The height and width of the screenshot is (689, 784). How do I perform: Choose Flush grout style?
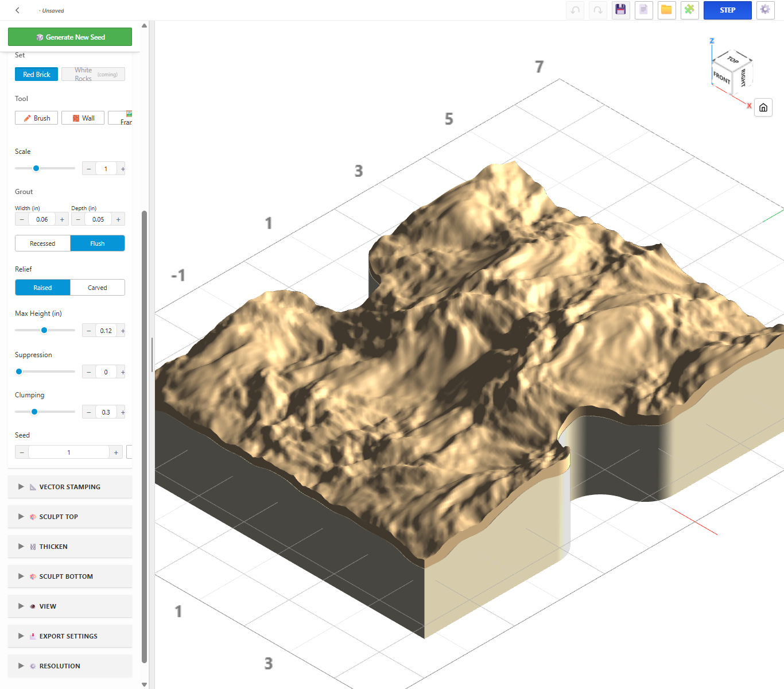[98, 243]
